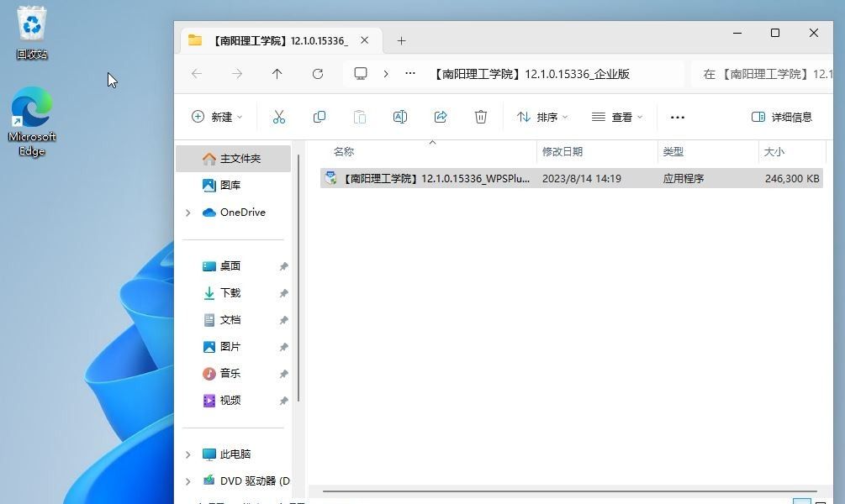Screen dimensions: 845x504
Task: Click the horizontal scrollbar in file list
Action: click(569, 491)
